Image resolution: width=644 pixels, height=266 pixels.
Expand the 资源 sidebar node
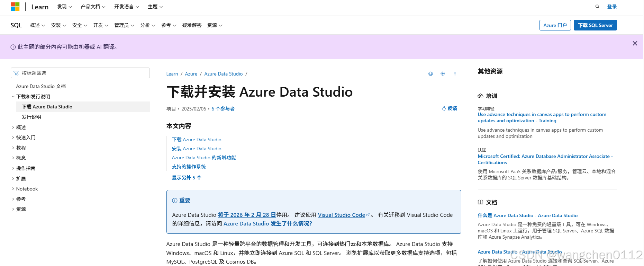click(x=19, y=209)
